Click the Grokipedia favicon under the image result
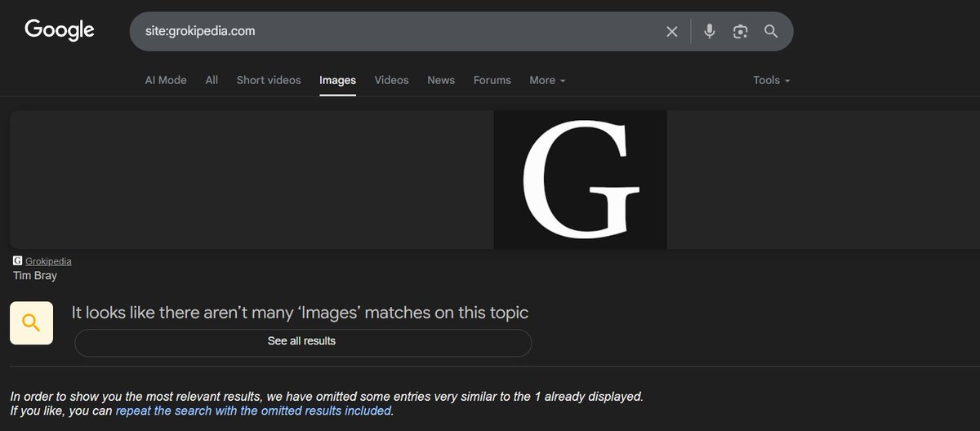 click(x=17, y=261)
